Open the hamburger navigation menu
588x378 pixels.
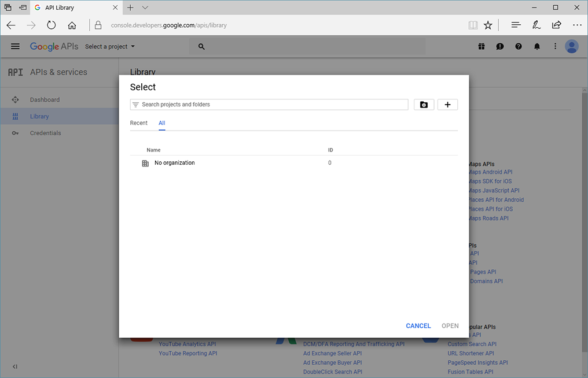15,46
